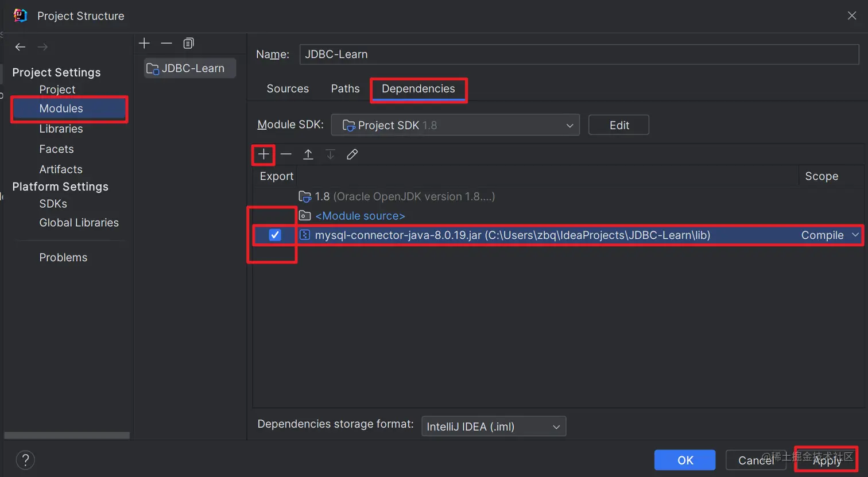Open Artifacts settings
The width and height of the screenshot is (868, 477).
tap(61, 169)
